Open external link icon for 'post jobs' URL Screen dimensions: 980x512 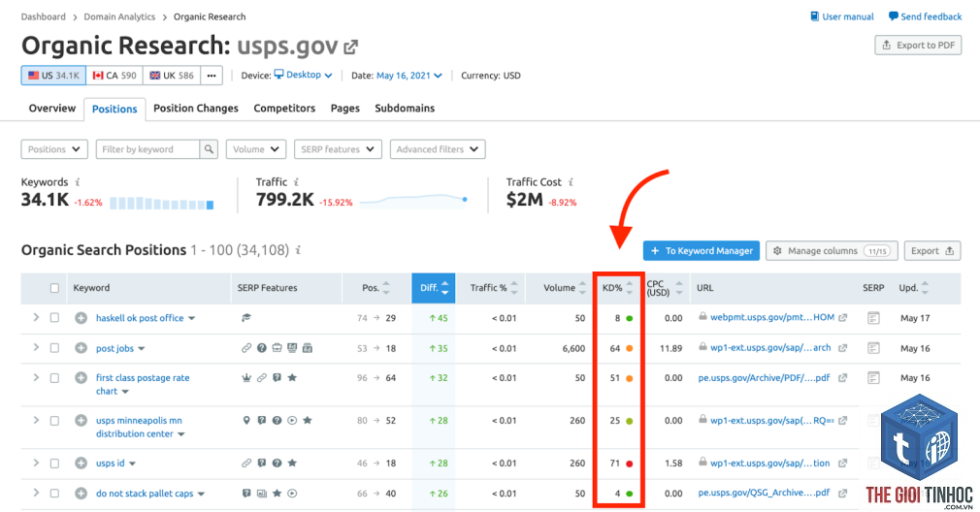click(842, 348)
